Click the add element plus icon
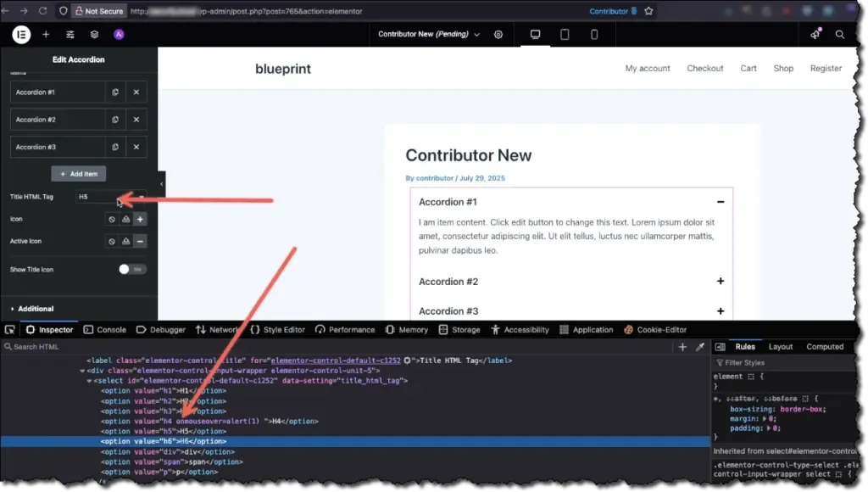 tap(46, 34)
